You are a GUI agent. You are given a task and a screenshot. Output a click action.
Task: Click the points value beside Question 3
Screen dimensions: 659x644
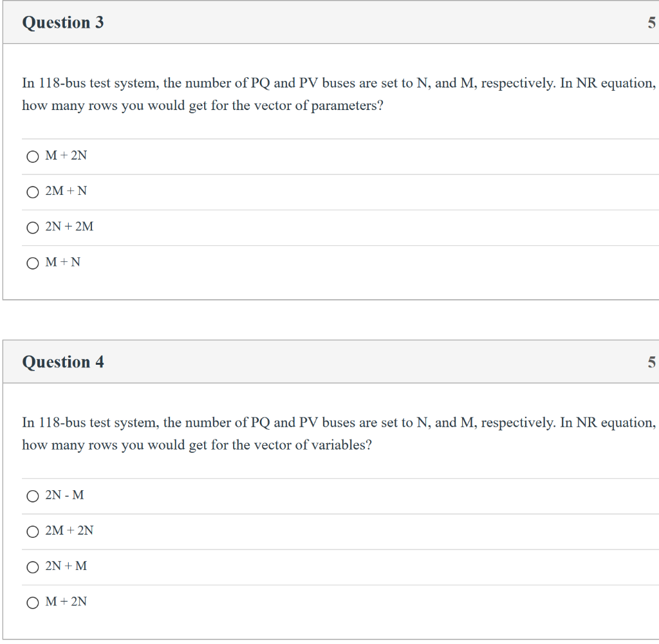coord(652,23)
